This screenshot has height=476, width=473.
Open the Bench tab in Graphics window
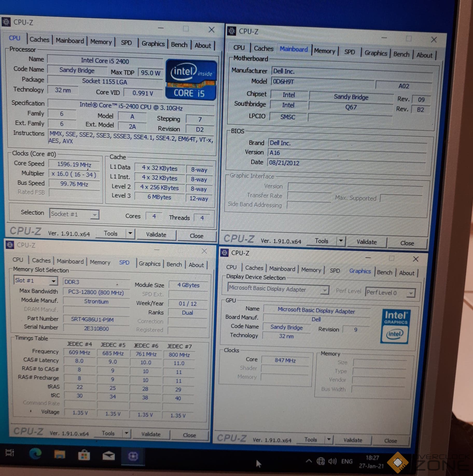tap(384, 272)
